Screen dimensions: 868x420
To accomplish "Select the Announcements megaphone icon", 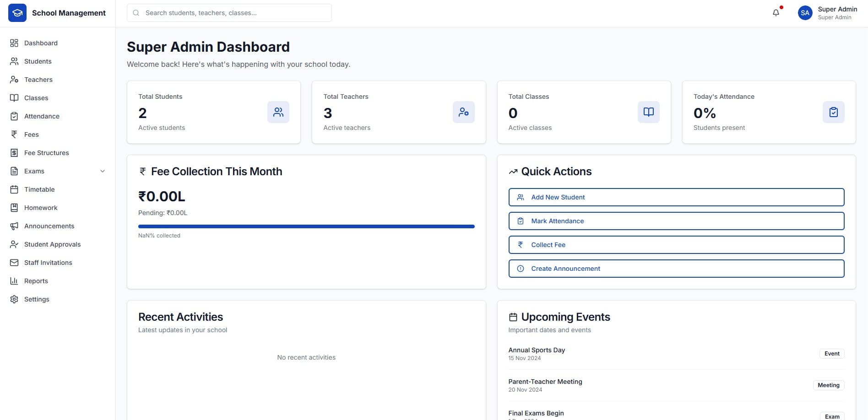I will pyautogui.click(x=14, y=226).
